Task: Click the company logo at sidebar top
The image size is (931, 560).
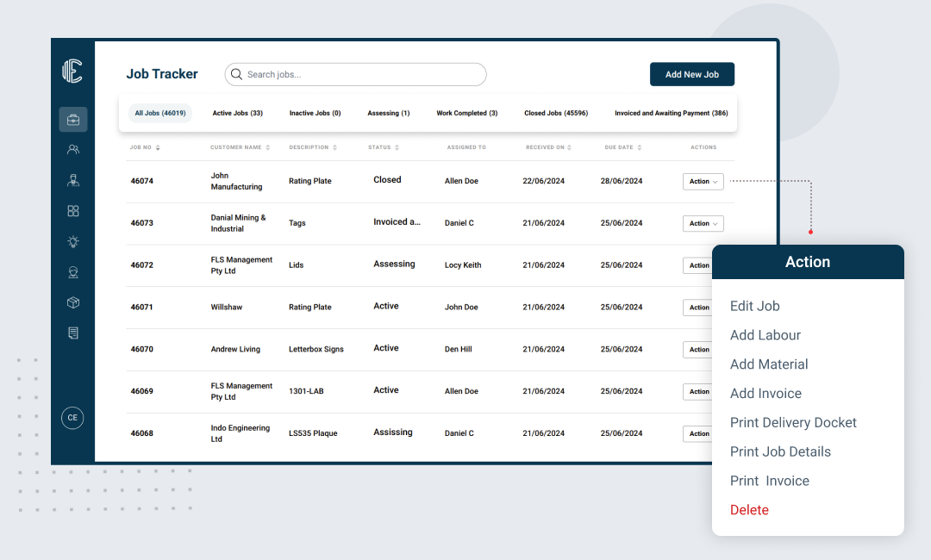Action: (72, 72)
